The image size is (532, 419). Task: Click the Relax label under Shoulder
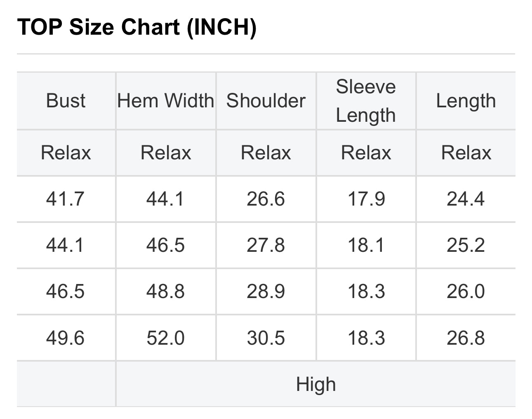click(x=266, y=153)
